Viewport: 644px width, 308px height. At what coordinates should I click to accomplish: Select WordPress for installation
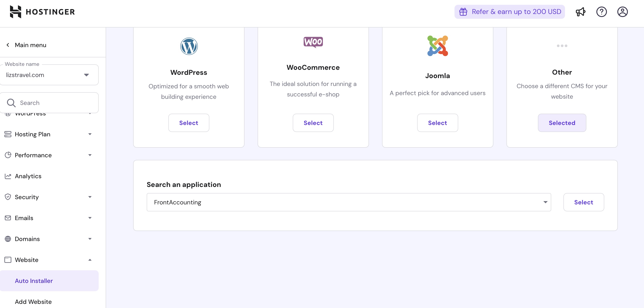coord(188,123)
